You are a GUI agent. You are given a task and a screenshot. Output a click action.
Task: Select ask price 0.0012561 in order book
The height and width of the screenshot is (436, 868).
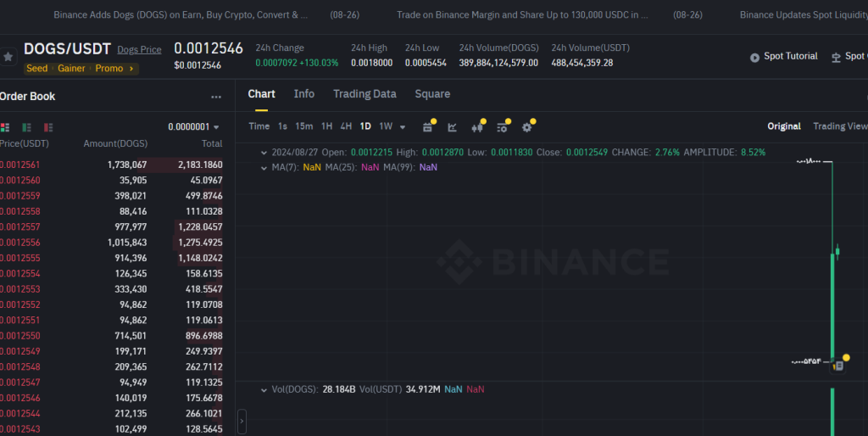[20, 165]
